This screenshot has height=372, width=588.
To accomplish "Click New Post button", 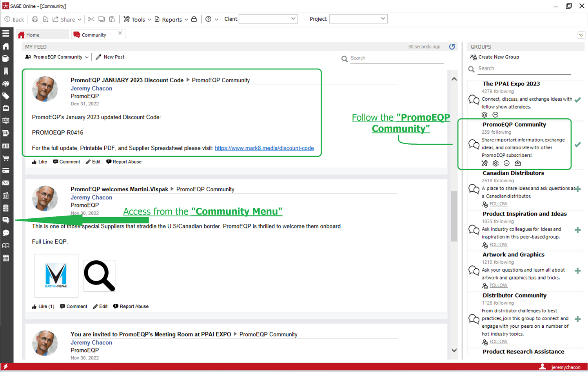I will click(110, 57).
